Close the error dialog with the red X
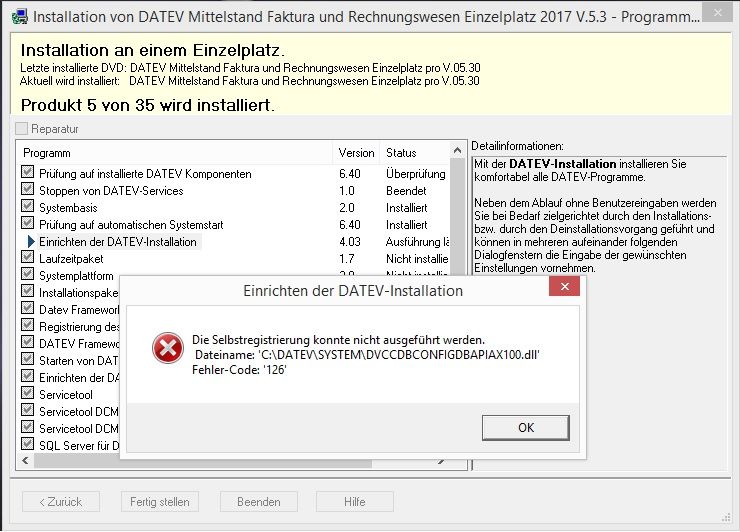This screenshot has height=532, width=740. pyautogui.click(x=564, y=290)
